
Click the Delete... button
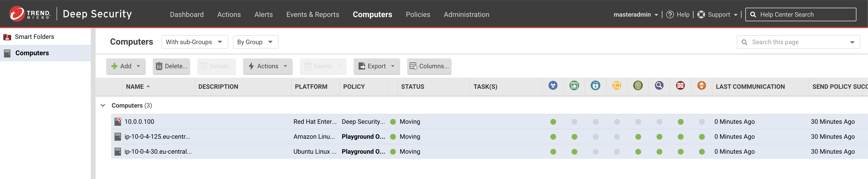pos(171,66)
